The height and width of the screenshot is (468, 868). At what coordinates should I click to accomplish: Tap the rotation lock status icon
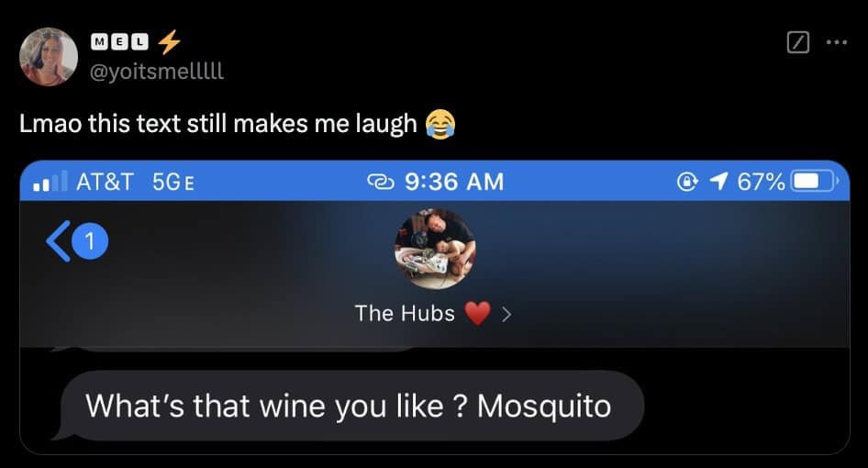[x=687, y=181]
